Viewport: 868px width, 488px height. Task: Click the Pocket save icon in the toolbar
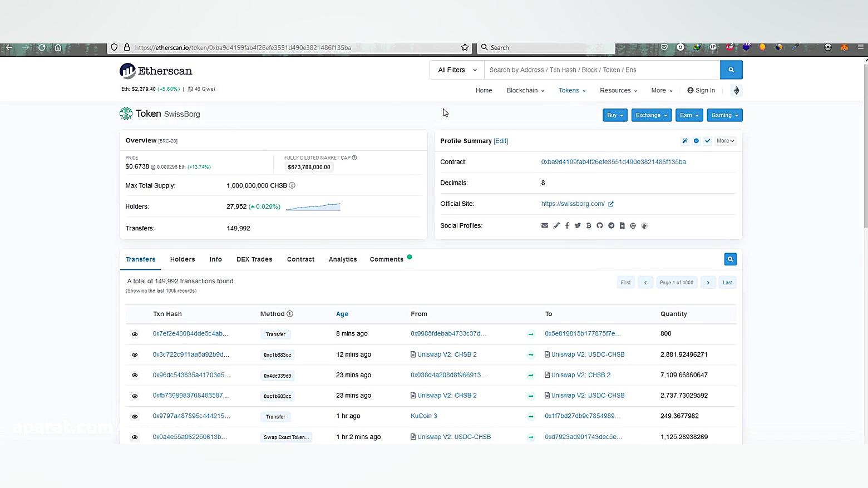pyautogui.click(x=664, y=47)
